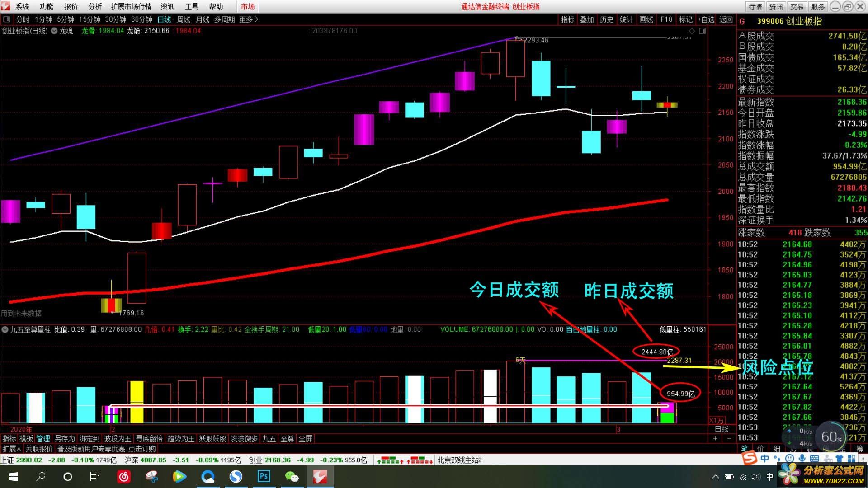Open the 分析 menu
This screenshot has height=488, width=868.
[x=95, y=6]
